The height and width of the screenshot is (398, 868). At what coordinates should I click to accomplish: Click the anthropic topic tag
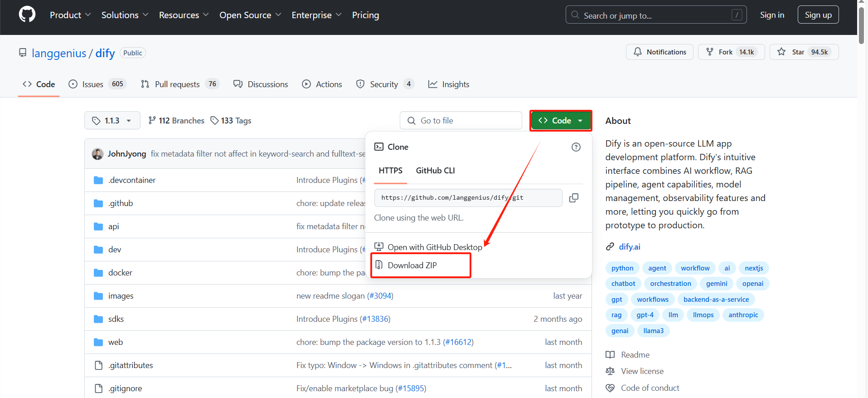coord(743,315)
